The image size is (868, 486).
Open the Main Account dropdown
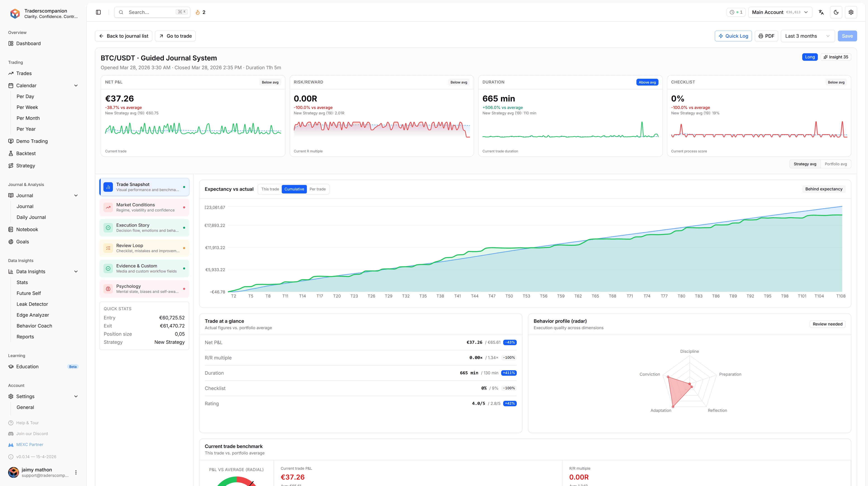780,12
